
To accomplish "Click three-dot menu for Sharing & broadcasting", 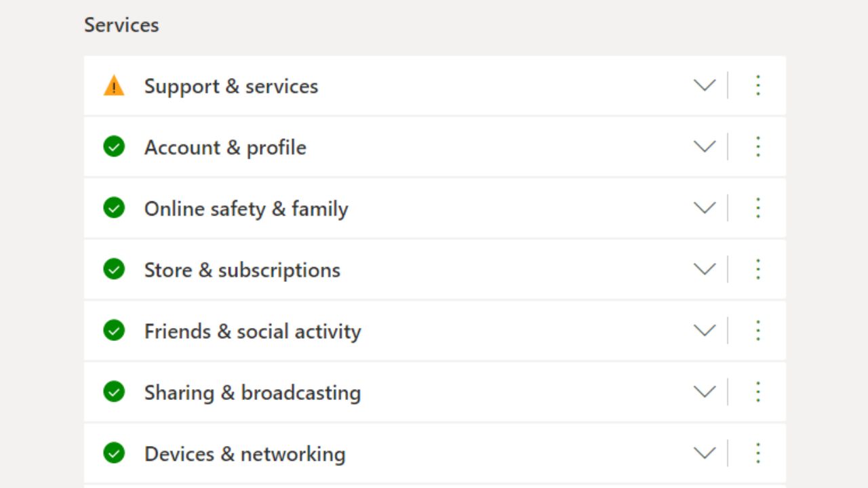I will (758, 392).
